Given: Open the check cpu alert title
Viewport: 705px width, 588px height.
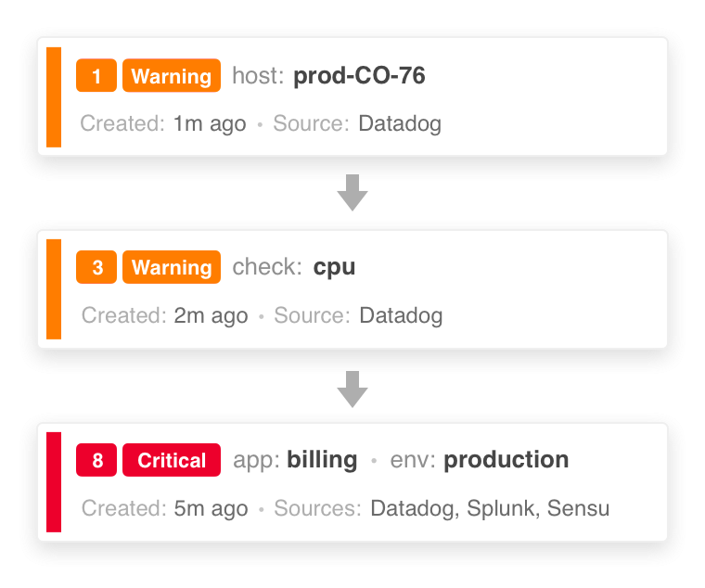Looking at the screenshot, I should [294, 267].
